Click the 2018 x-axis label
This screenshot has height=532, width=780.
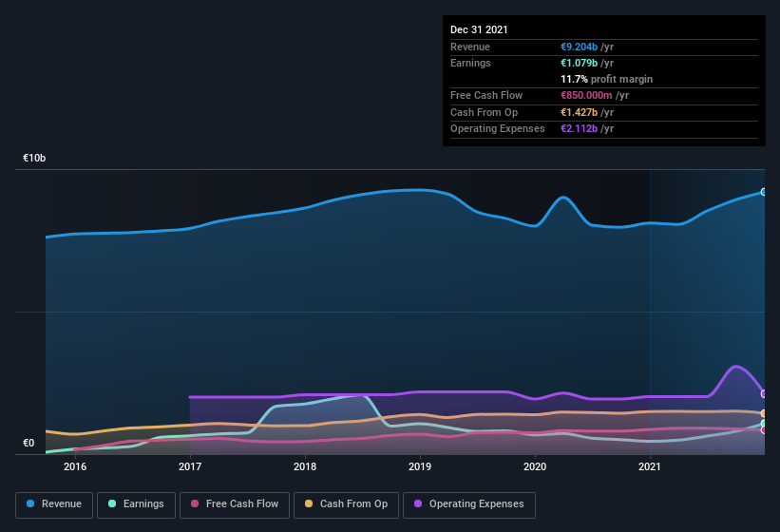(x=305, y=466)
